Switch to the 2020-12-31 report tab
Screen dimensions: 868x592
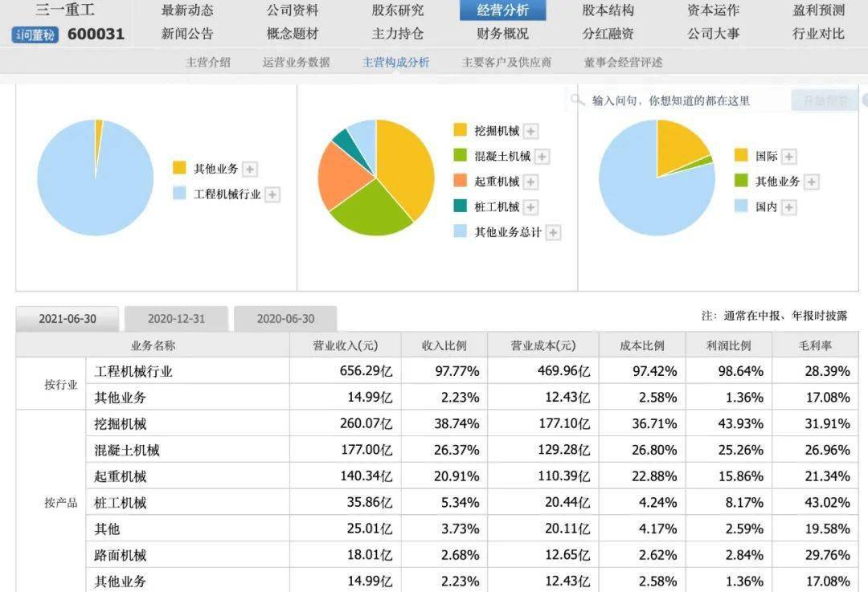coord(176,319)
